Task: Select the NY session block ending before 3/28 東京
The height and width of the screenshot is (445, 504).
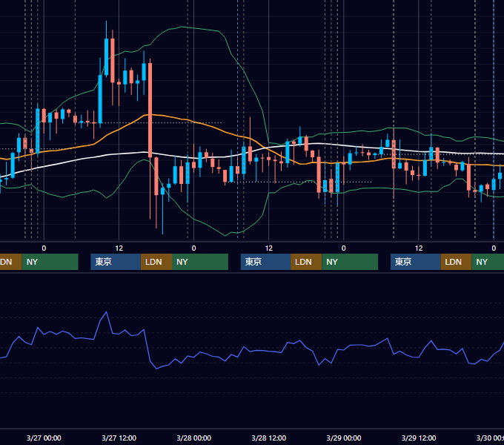Action: 200,262
